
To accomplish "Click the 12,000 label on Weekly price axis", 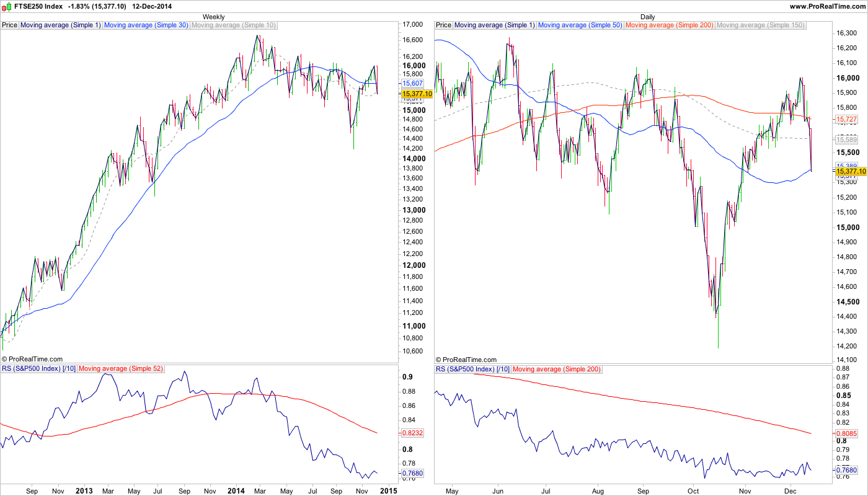I will pyautogui.click(x=414, y=265).
